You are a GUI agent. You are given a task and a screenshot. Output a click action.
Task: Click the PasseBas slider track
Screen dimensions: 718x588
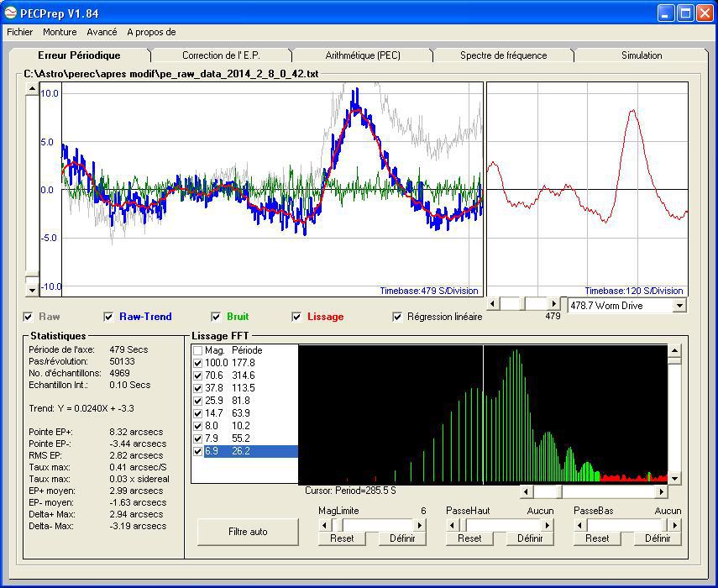(x=626, y=525)
